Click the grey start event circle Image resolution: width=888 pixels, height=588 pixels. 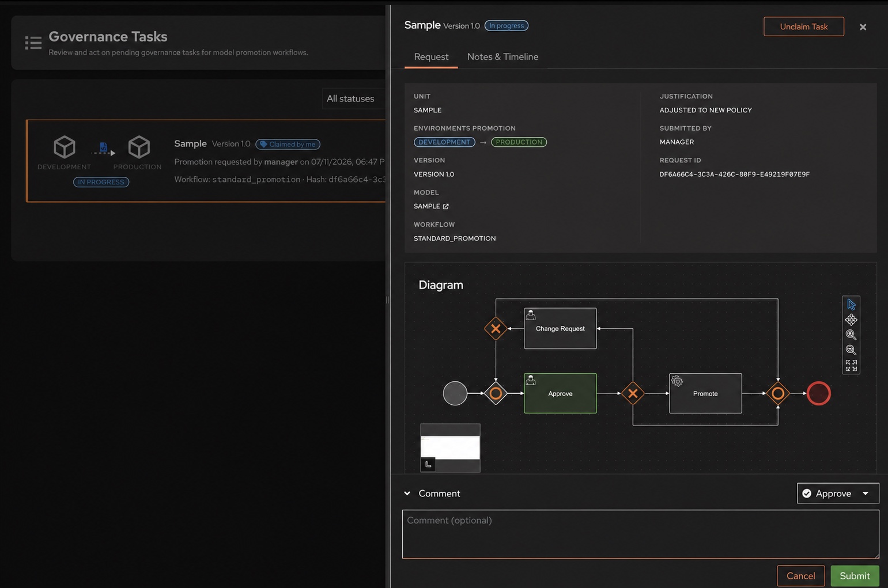pyautogui.click(x=455, y=393)
